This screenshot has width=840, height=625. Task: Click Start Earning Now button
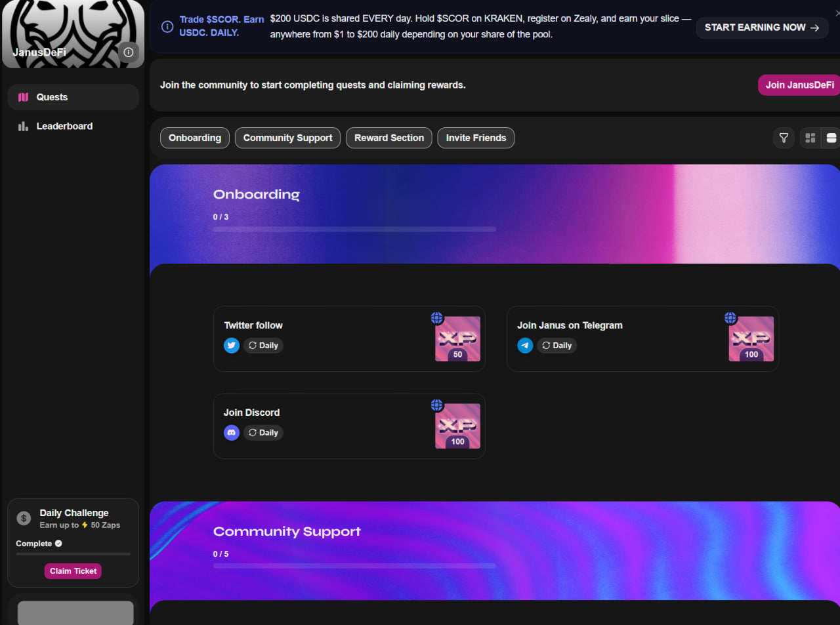click(761, 28)
